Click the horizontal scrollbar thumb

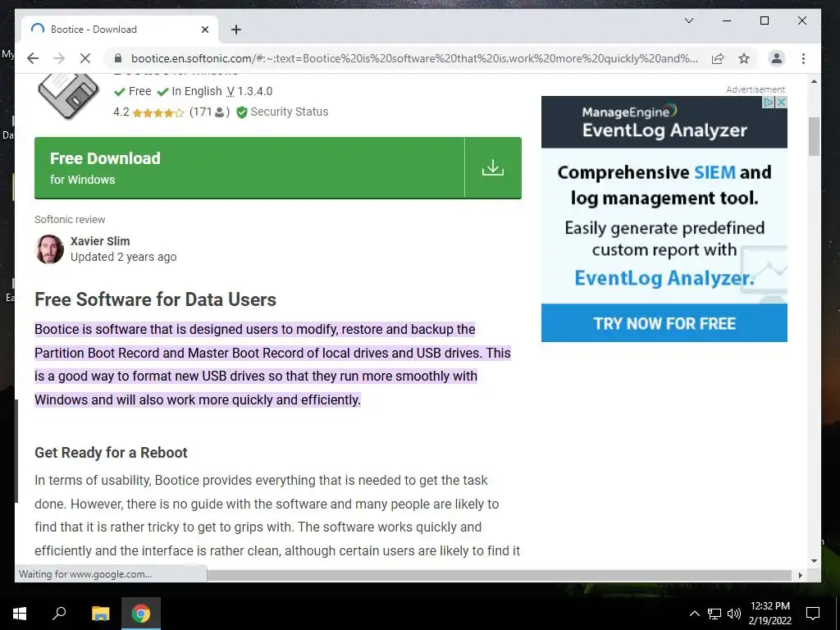point(499,575)
